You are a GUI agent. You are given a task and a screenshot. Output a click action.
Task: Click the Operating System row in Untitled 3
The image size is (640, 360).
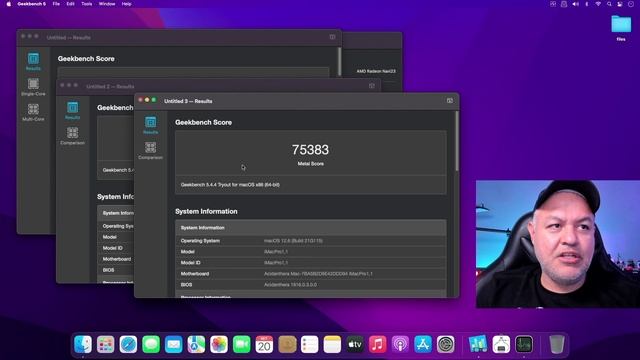tap(311, 241)
